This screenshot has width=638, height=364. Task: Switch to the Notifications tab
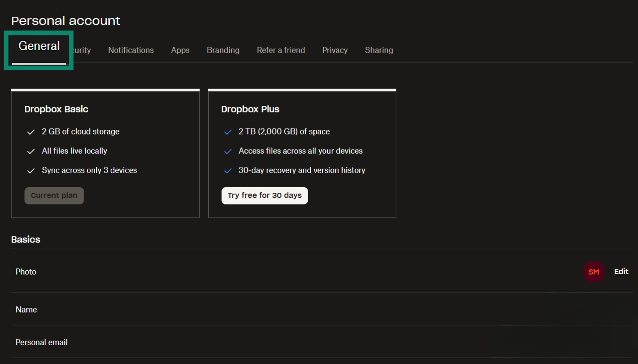point(131,50)
